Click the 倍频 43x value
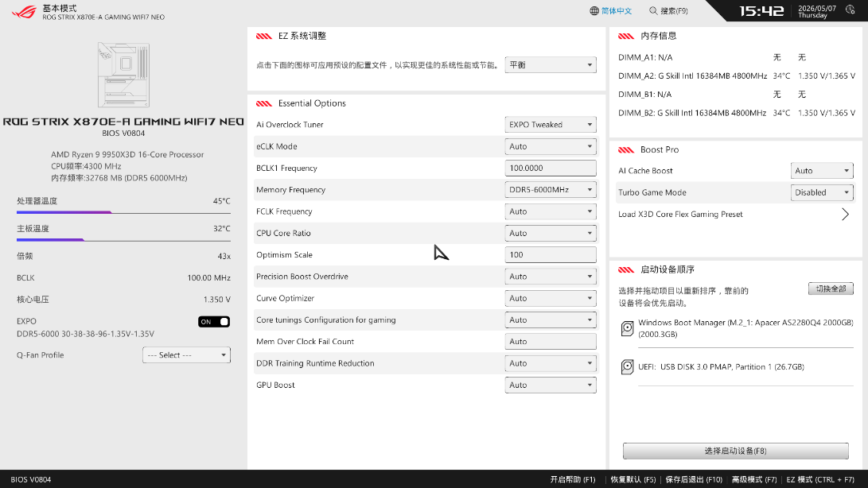The height and width of the screenshot is (488, 868). pos(224,256)
